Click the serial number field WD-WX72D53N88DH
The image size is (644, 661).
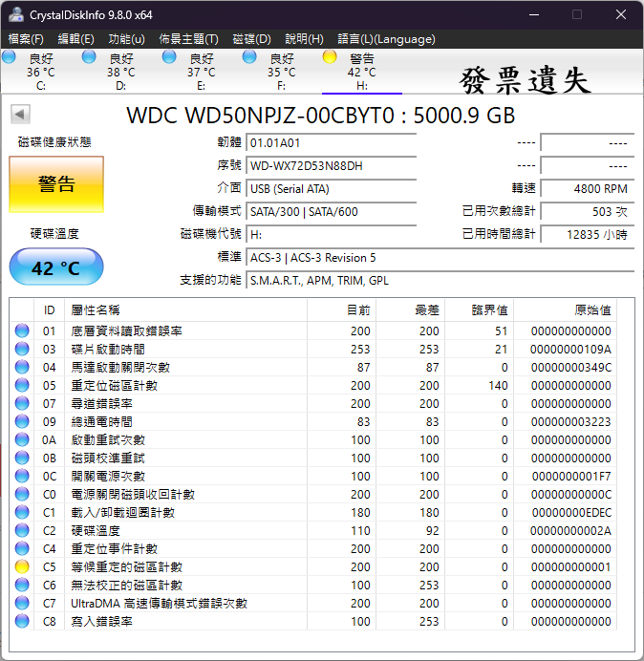click(x=331, y=165)
